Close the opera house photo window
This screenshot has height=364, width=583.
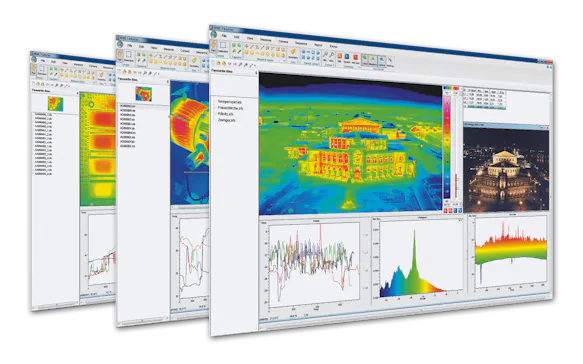547,128
